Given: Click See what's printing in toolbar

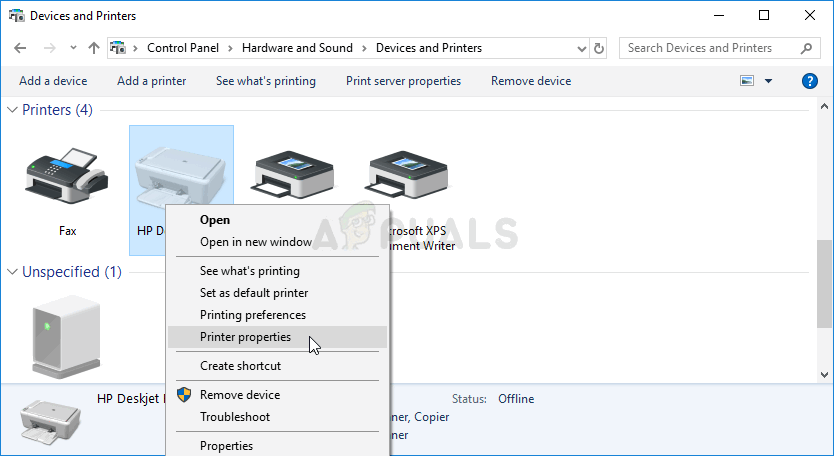Looking at the screenshot, I should coord(266,81).
